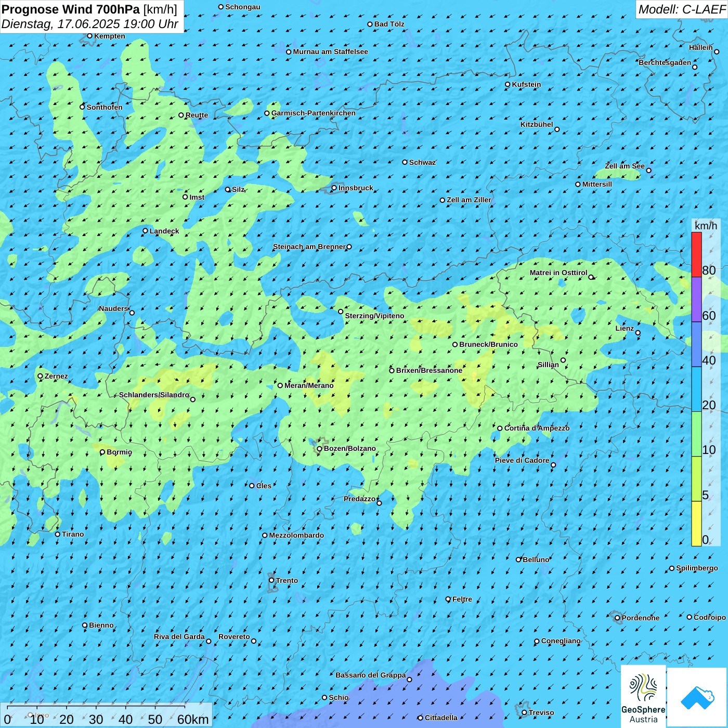This screenshot has width=728, height=728.
Task: Click the 'Sillian' town label
Action: [548, 365]
